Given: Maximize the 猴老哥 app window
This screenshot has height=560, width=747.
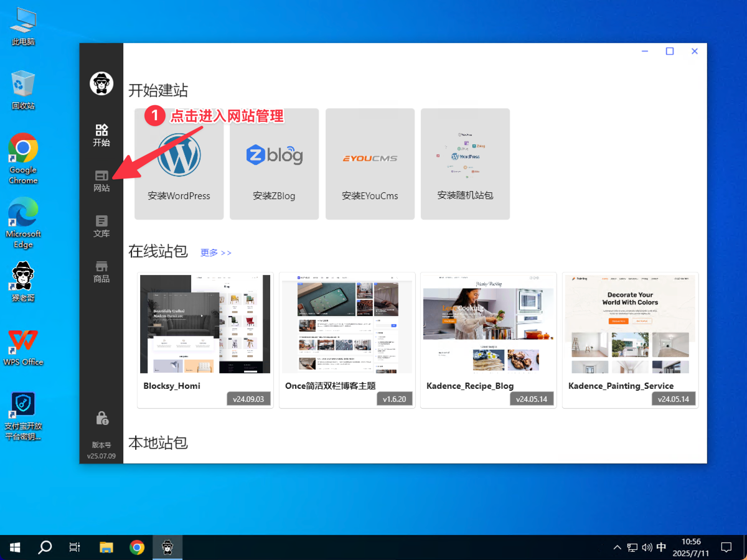Looking at the screenshot, I should 670,51.
